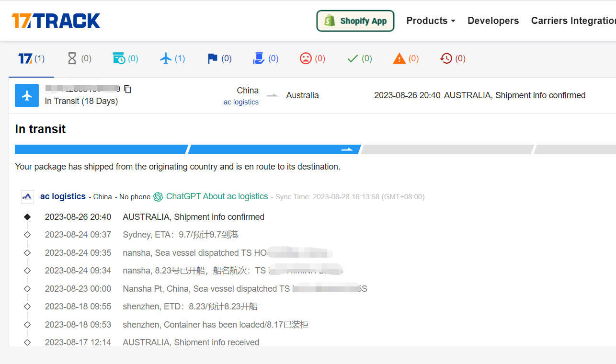Image resolution: width=616 pixels, height=364 pixels.
Task: Select the red clock expired tab
Action: 453,58
